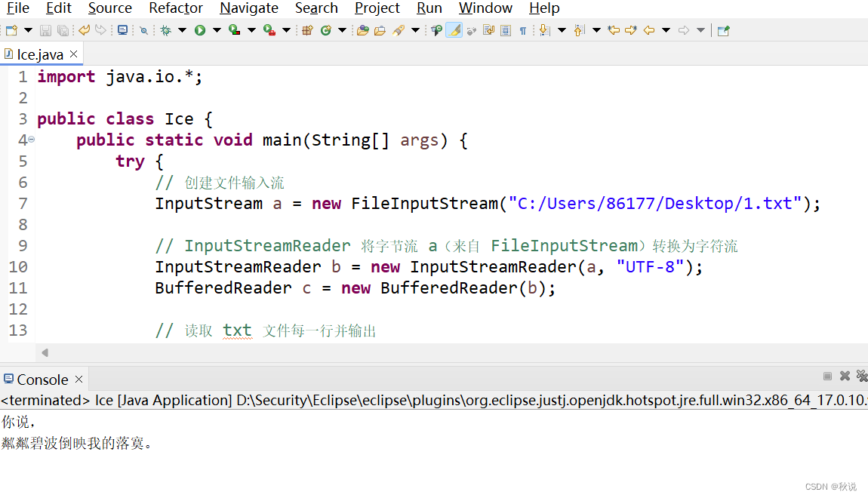The height and width of the screenshot is (498, 868).
Task: Toggle Block Selection Mode icon
Action: [506, 30]
